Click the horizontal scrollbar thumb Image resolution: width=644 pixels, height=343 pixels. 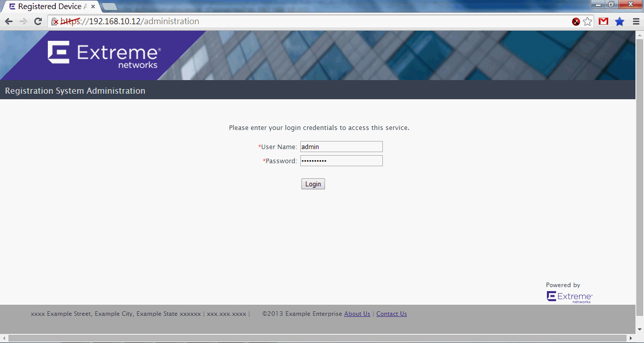[317, 338]
